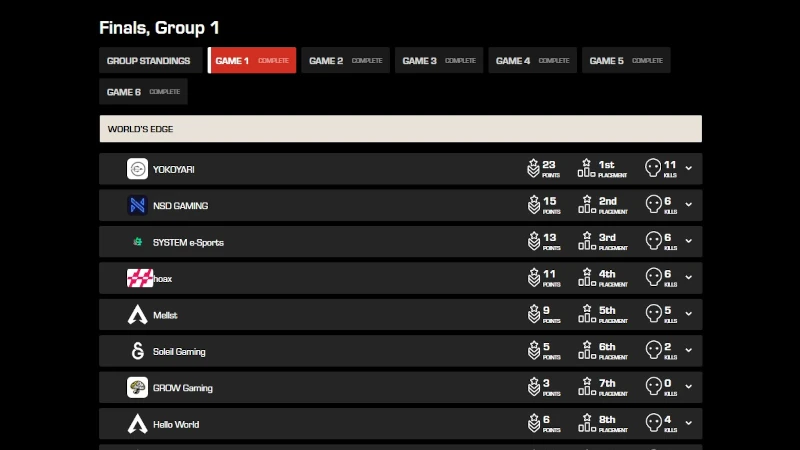Click Mellst's placement podium icon
800x450 pixels.
point(587,313)
